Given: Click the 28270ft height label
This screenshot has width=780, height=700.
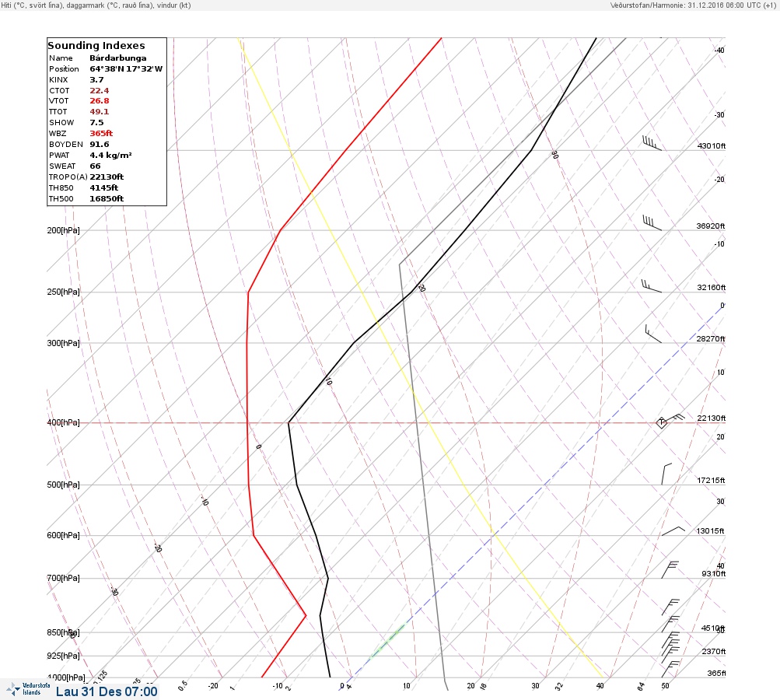Looking at the screenshot, I should tap(710, 339).
